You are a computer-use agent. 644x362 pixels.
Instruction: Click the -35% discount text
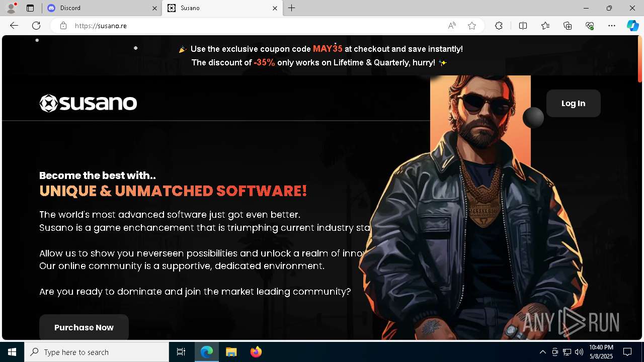pos(264,62)
